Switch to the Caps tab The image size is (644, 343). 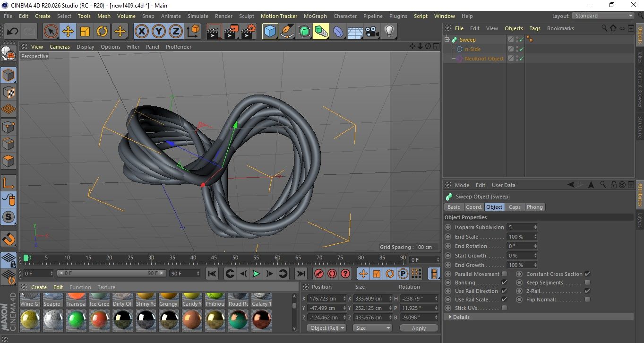point(515,207)
